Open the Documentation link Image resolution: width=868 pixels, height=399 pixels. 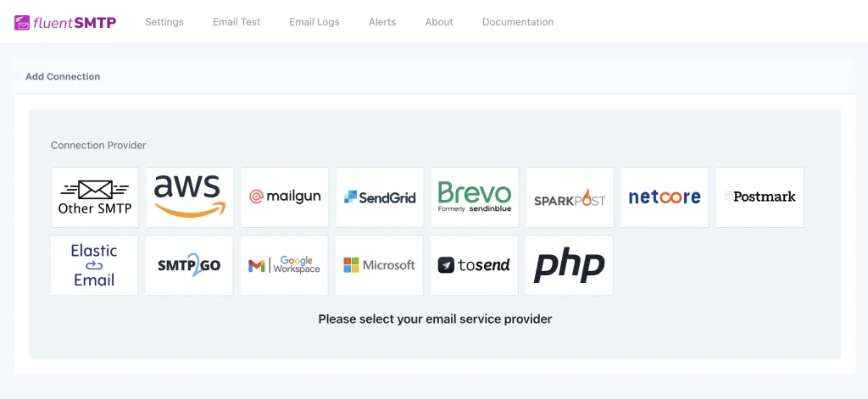click(518, 22)
